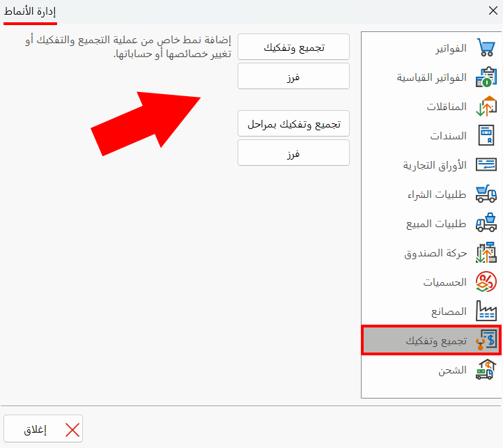Select the طلبيات المبيع delivery truck icon
This screenshot has width=503, height=448.
[x=486, y=223]
